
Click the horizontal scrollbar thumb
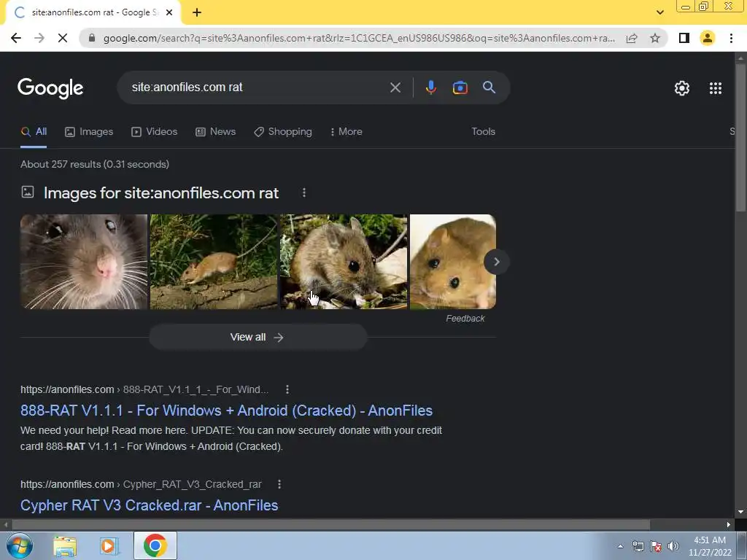[332, 525]
